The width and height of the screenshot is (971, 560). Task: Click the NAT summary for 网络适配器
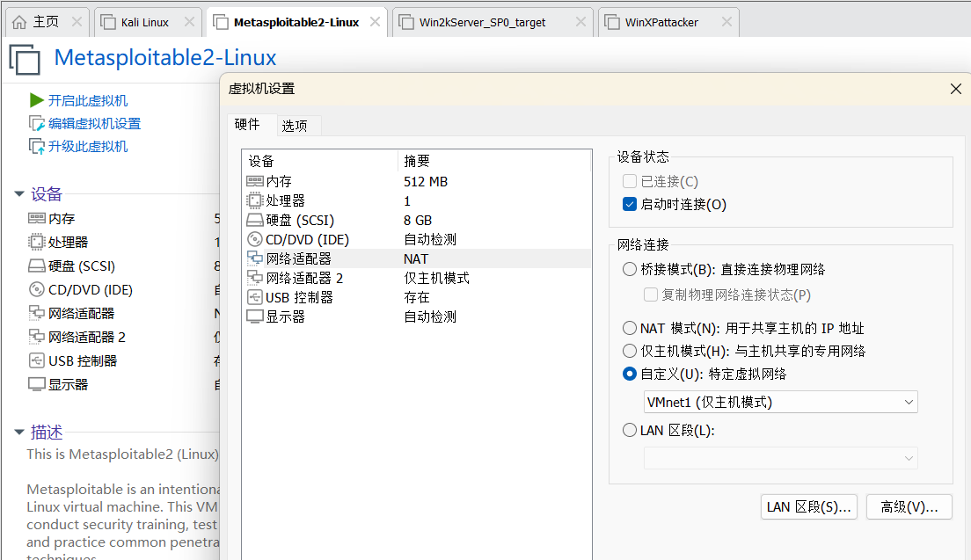[415, 258]
